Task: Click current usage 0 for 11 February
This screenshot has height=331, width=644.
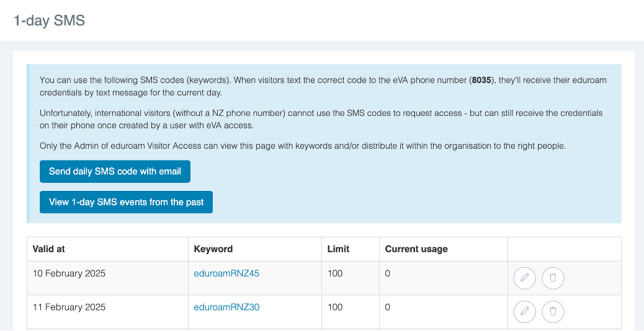Action: pos(388,307)
